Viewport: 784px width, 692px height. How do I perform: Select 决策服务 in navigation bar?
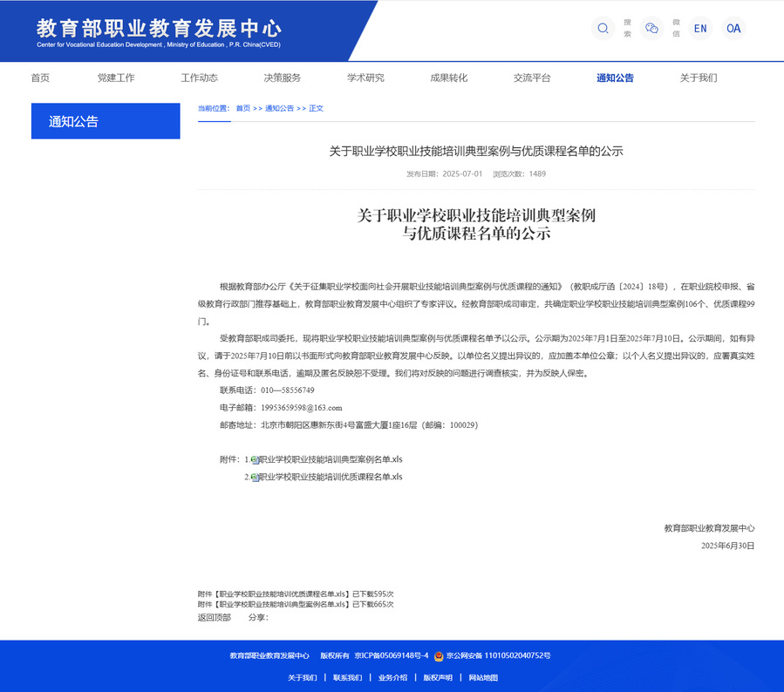click(283, 78)
